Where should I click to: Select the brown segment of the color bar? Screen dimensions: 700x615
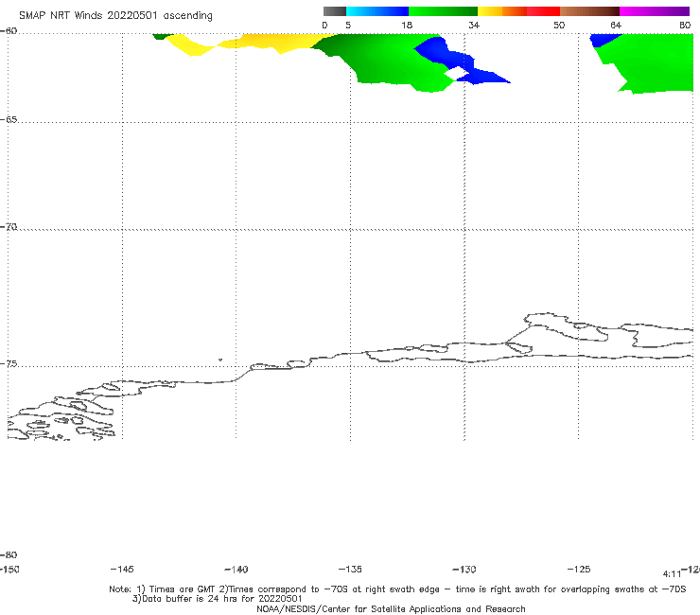(x=589, y=11)
